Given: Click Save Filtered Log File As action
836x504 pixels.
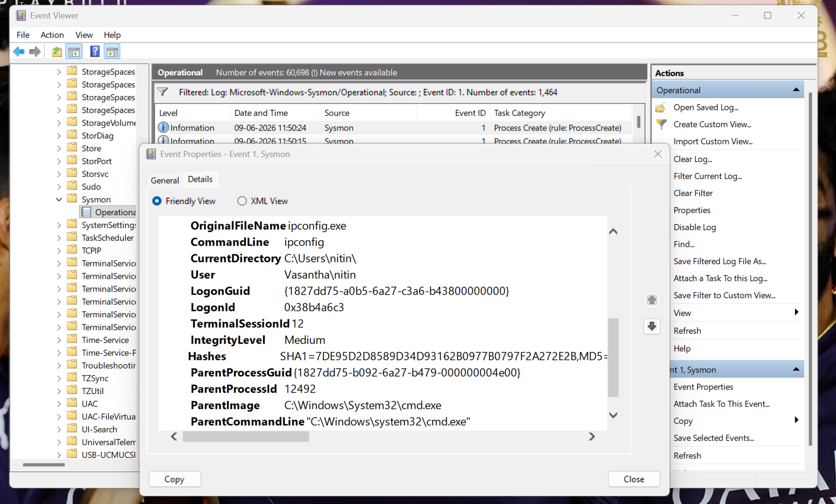Looking at the screenshot, I should (720, 261).
